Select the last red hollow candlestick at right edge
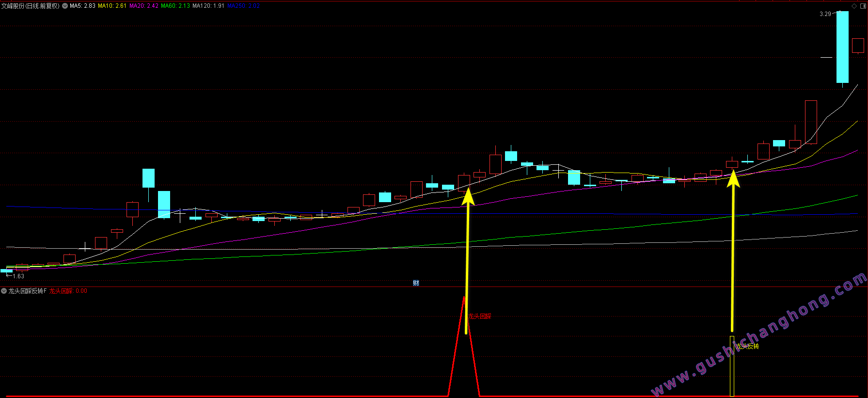The height and width of the screenshot is (398, 868). coord(858,46)
